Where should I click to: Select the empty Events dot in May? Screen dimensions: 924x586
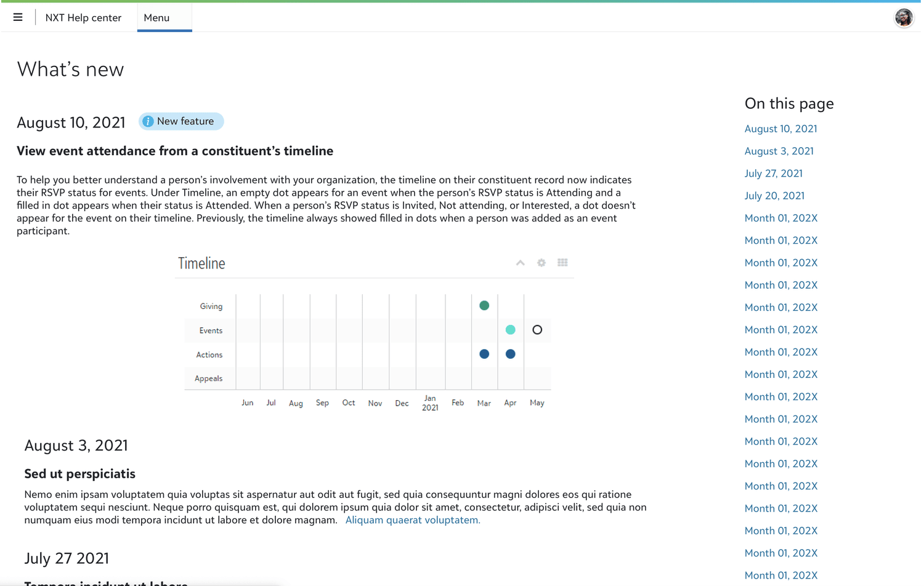coord(537,330)
